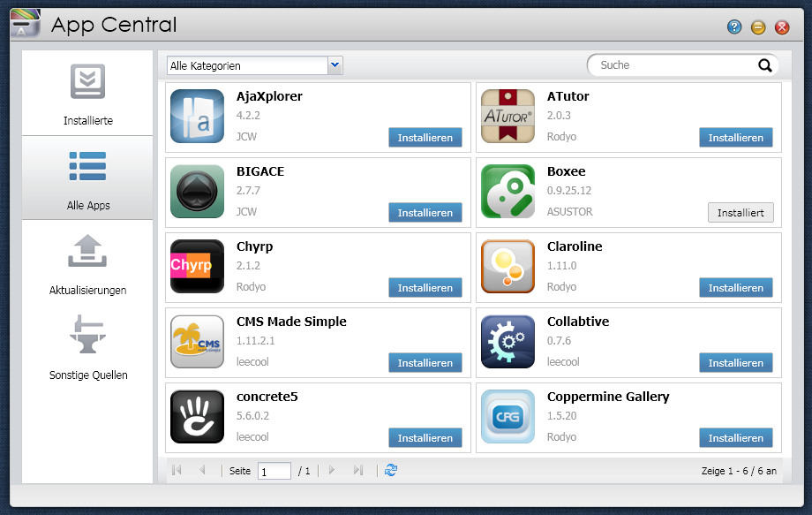The height and width of the screenshot is (515, 812).
Task: Click the Collabtive gear icon
Action: (507, 342)
